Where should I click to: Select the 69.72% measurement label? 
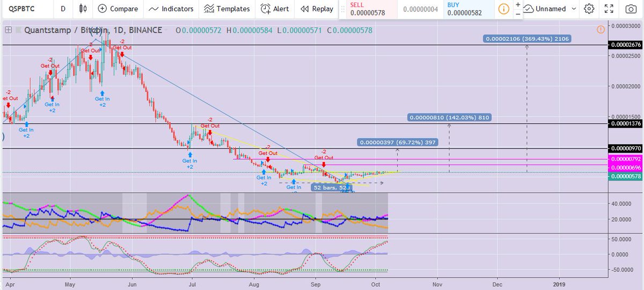tap(398, 142)
